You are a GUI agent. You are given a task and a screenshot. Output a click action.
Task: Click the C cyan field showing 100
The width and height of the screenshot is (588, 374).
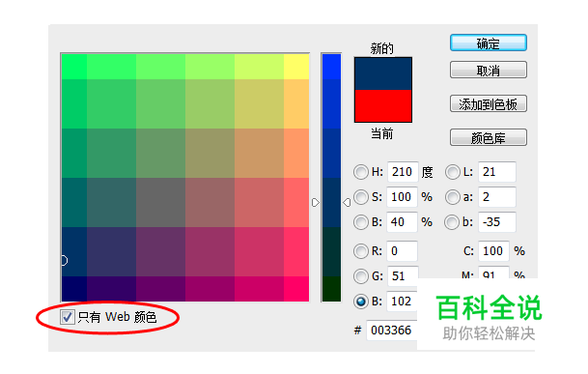tap(493, 251)
